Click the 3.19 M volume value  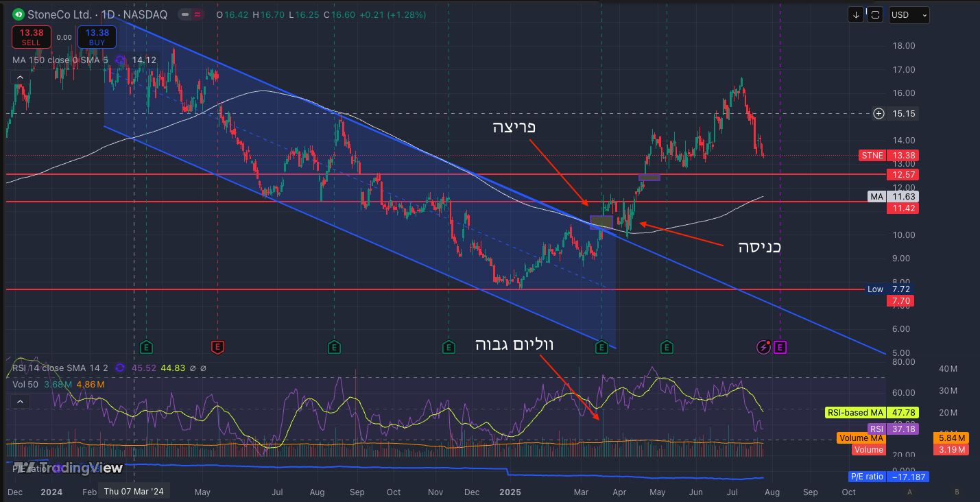(951, 450)
